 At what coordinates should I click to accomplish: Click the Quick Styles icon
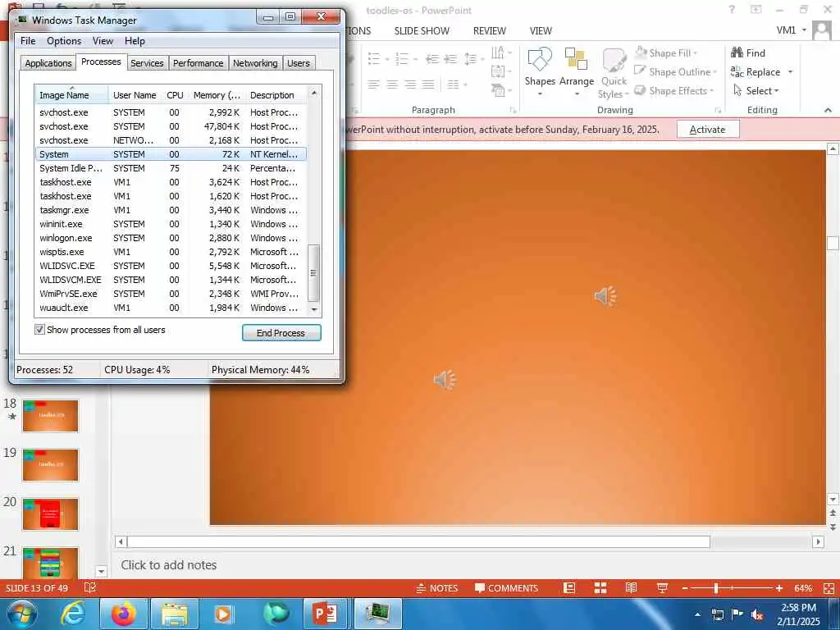pyautogui.click(x=614, y=59)
